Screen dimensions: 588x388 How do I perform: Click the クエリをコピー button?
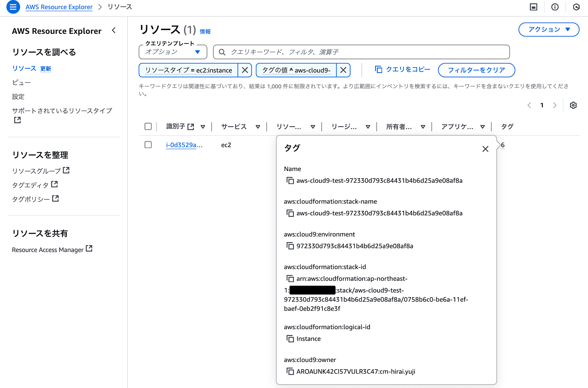[x=402, y=70]
